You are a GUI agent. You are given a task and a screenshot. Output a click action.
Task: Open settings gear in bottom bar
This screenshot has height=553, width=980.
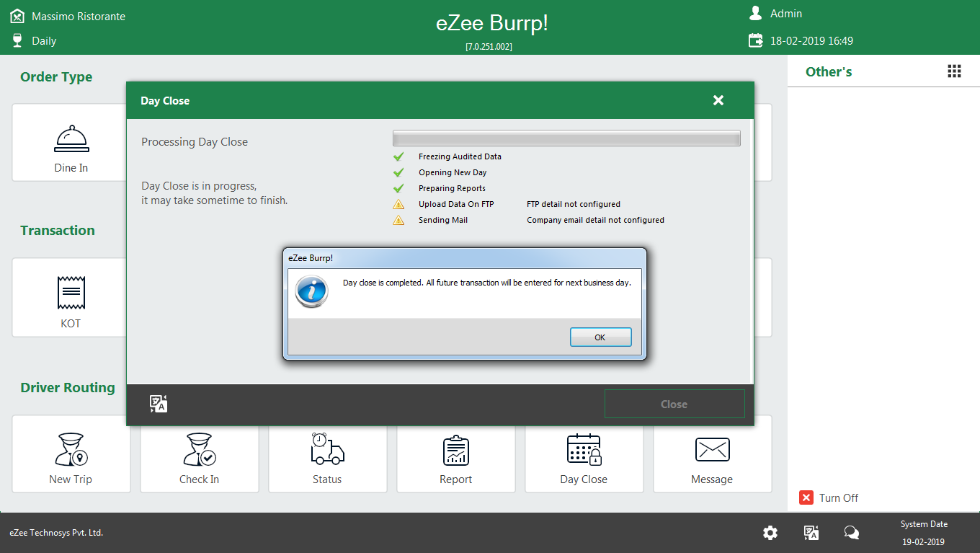770,533
